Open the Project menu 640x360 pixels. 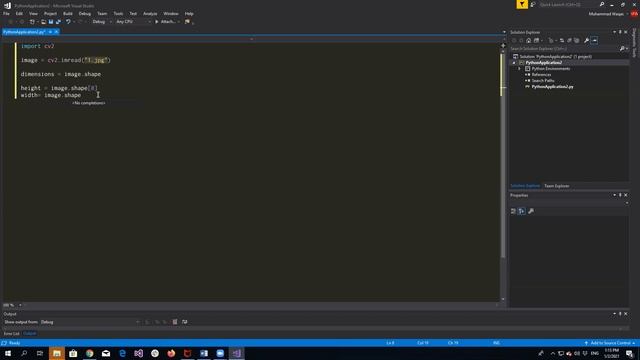pos(50,13)
